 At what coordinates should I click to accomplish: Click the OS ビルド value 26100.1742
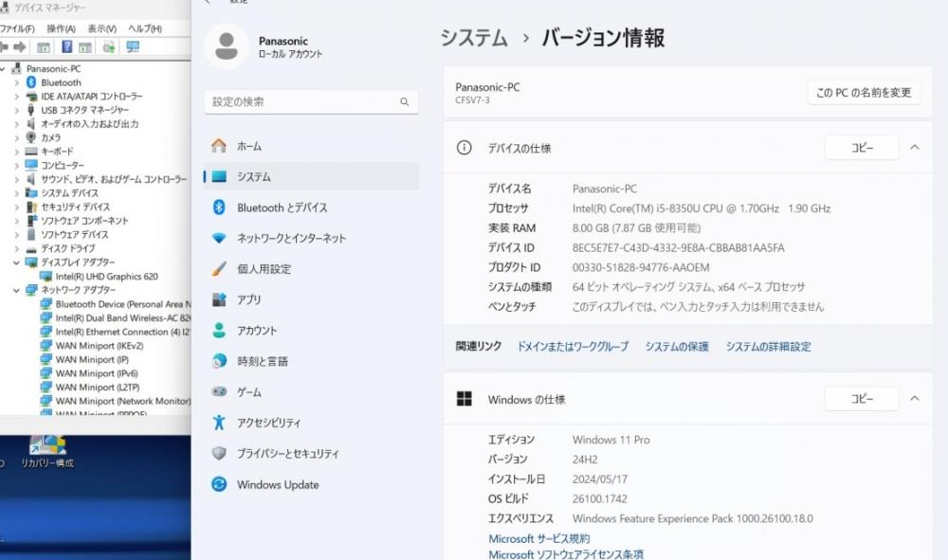click(600, 499)
